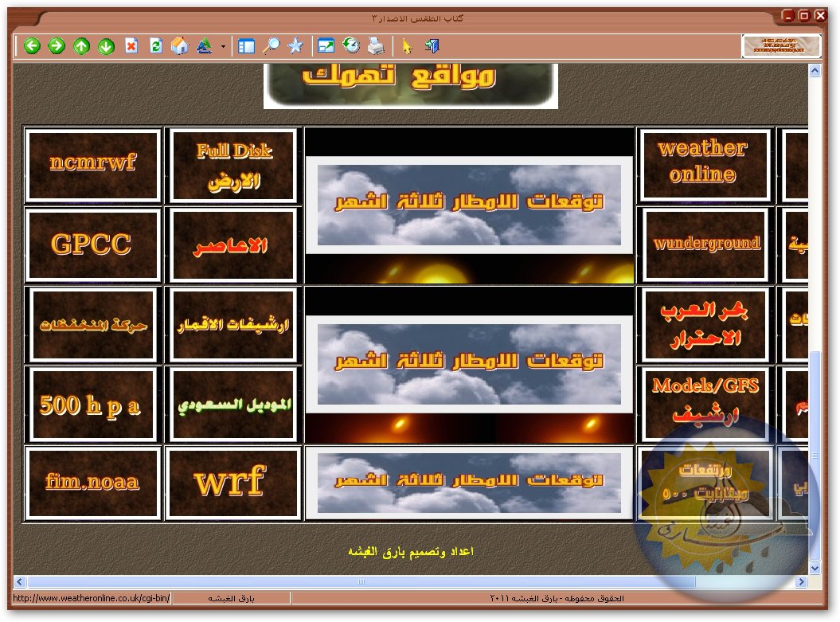Click rain forecast banner beside ارشيفات الاقمار tile
This screenshot has width=840, height=622.
469,364
